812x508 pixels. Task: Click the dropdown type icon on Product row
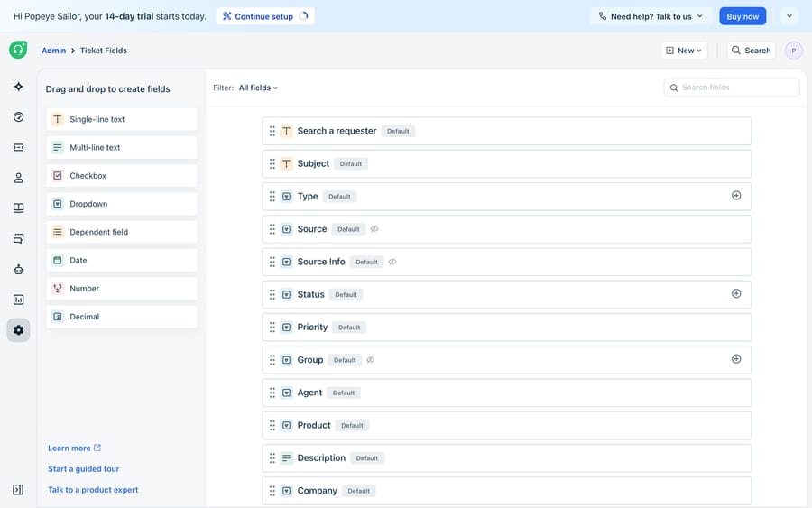click(x=286, y=426)
